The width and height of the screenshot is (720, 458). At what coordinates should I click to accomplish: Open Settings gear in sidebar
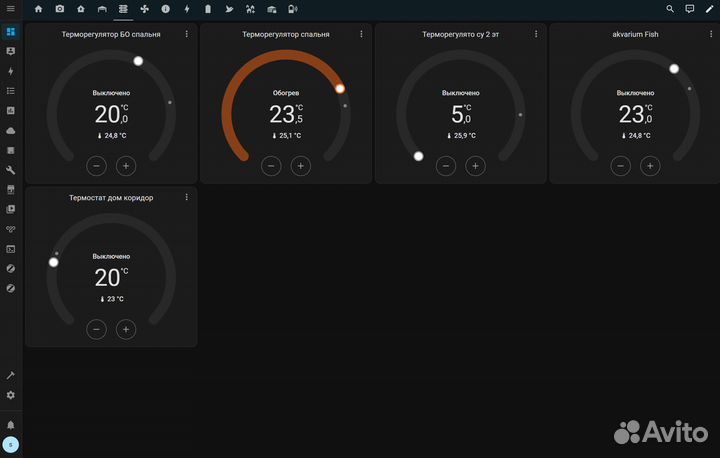(11, 395)
